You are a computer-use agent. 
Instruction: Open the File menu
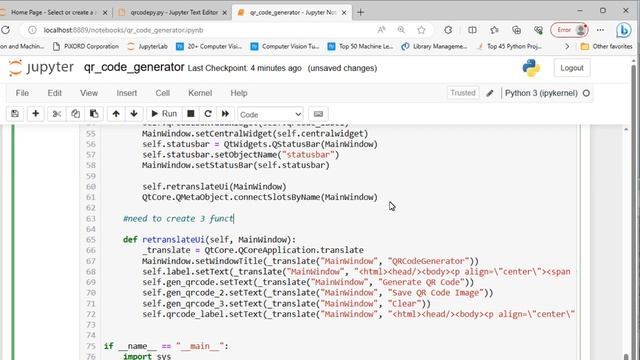click(x=22, y=93)
